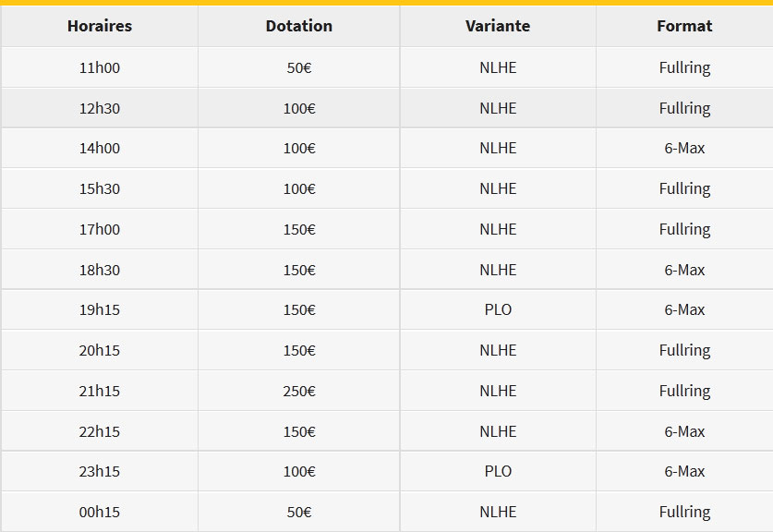The height and width of the screenshot is (532, 773).
Task: Click the Variante column header
Action: 498,26
